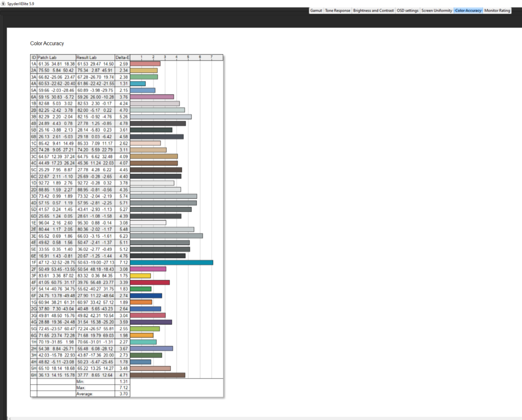Switch to the Monitor Rating tab
Viewport: 522px width, 420px height.
click(497, 10)
